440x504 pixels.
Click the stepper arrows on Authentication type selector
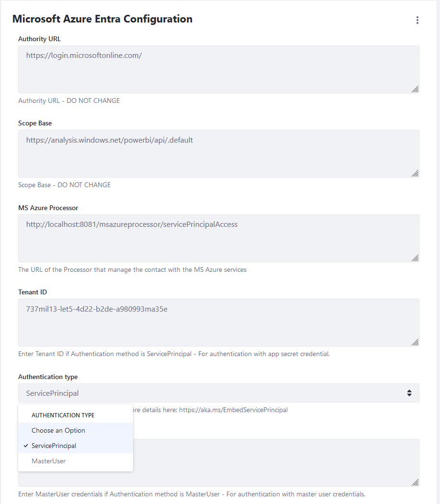point(409,392)
